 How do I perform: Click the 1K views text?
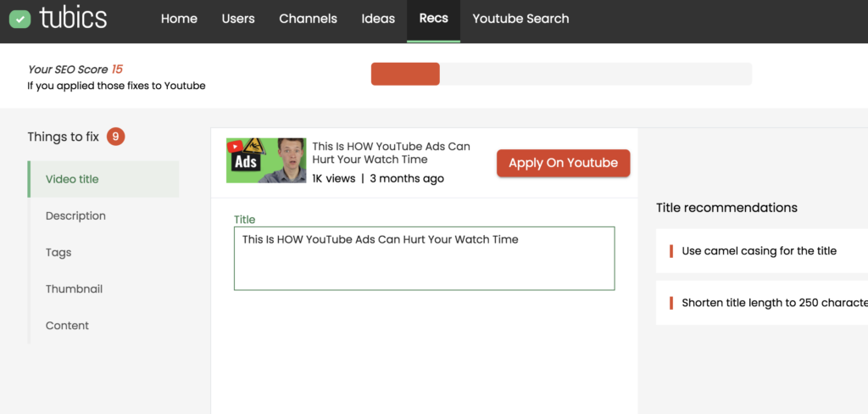[333, 178]
